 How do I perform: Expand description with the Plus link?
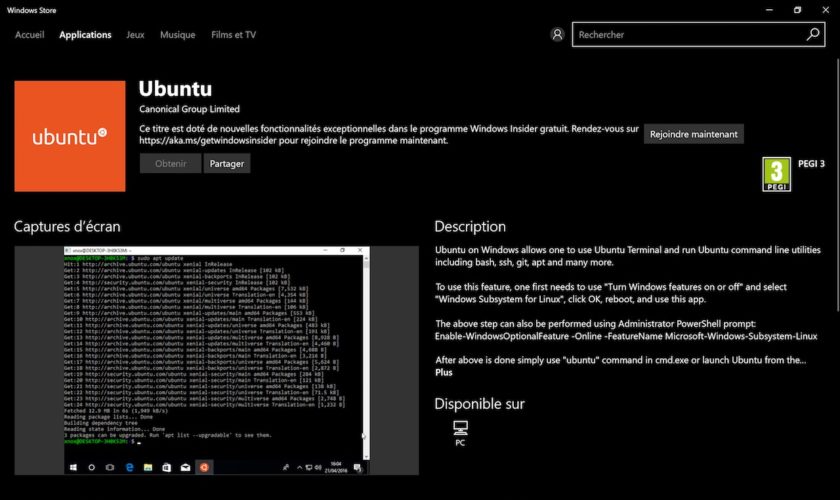click(x=444, y=372)
